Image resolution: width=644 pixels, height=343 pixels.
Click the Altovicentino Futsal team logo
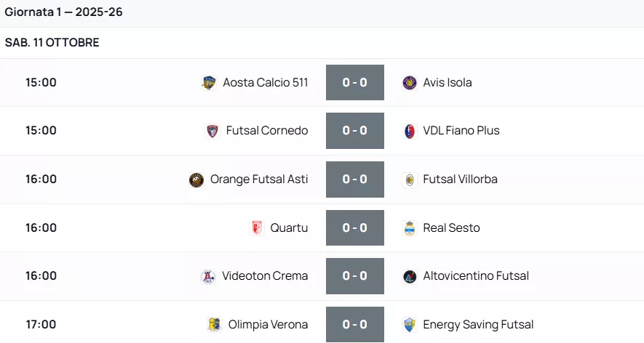410,276
